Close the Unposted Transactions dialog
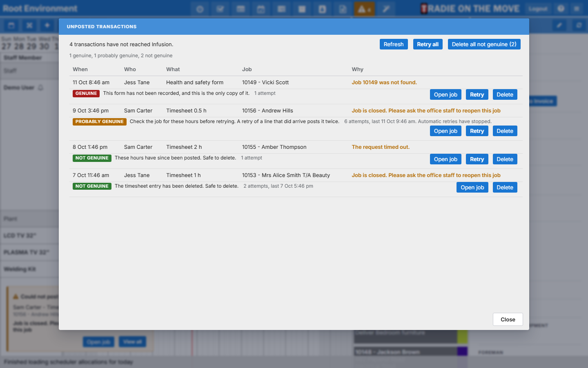588x368 pixels. pos(508,319)
